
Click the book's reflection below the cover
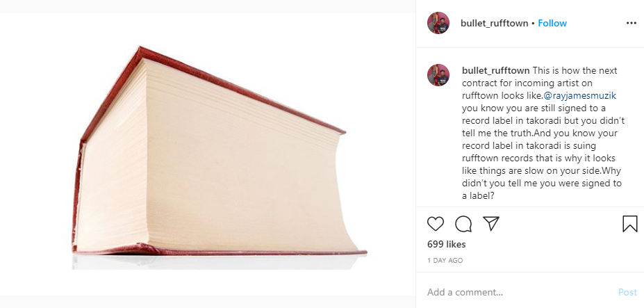217,262
